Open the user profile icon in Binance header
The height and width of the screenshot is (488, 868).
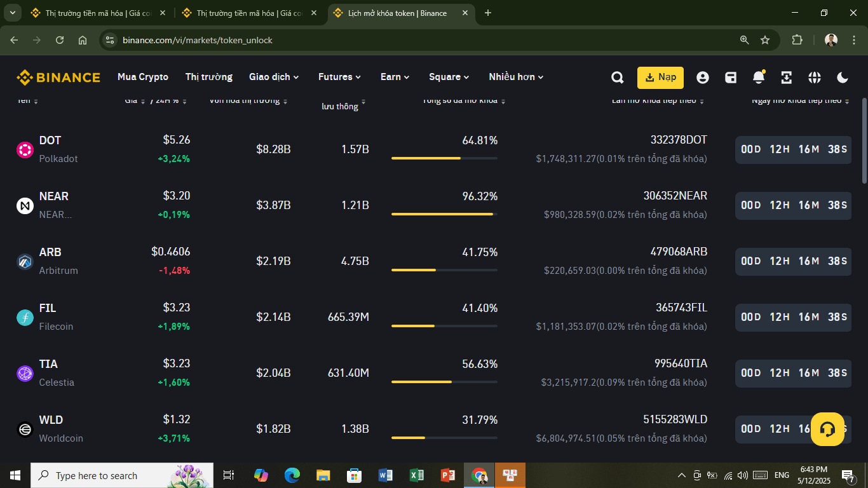(x=702, y=78)
